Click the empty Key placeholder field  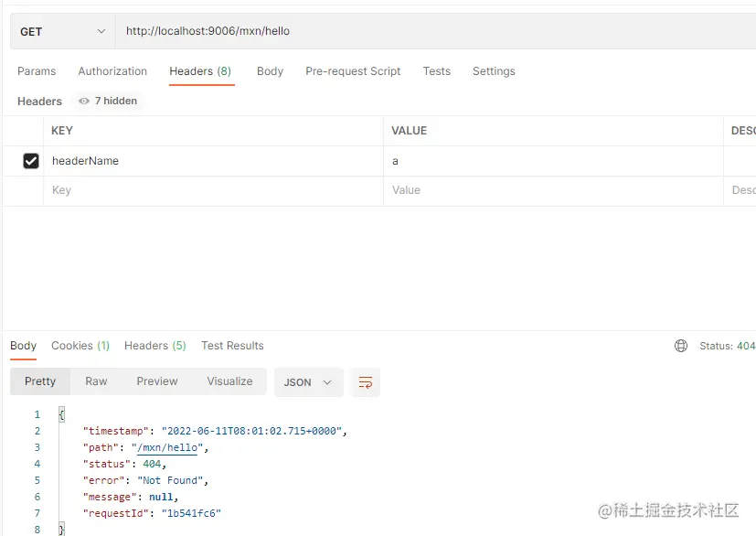click(x=213, y=190)
